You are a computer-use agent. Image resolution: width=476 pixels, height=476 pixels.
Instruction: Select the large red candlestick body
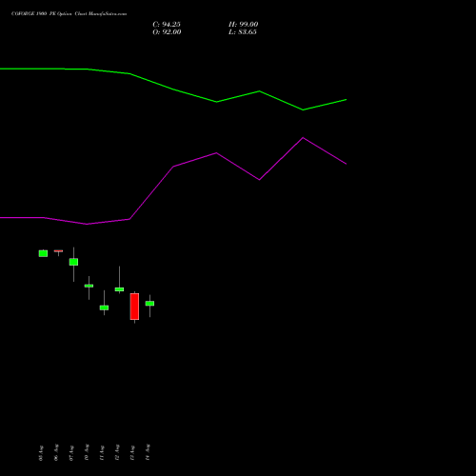pyautogui.click(x=134, y=307)
